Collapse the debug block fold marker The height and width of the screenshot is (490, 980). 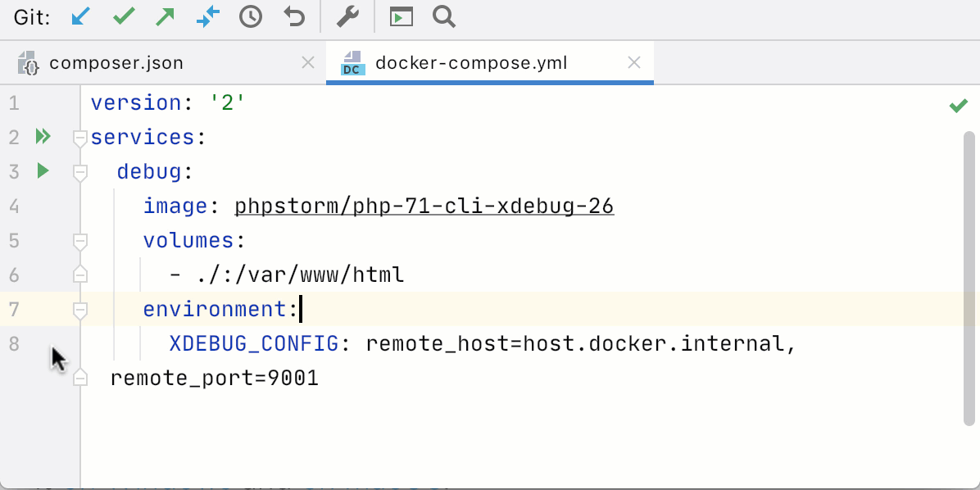[79, 173]
